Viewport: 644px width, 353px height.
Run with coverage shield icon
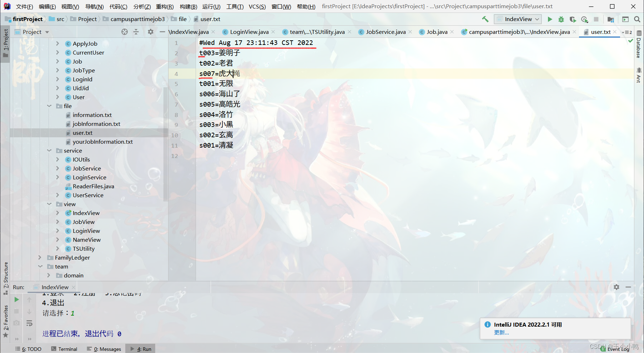tap(573, 19)
